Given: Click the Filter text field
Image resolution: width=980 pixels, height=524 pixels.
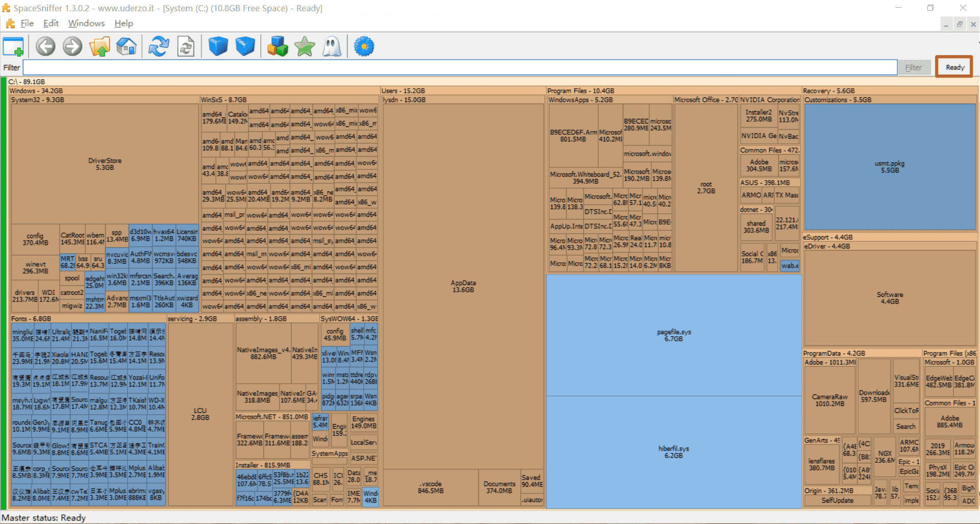Looking at the screenshot, I should tap(460, 67).
